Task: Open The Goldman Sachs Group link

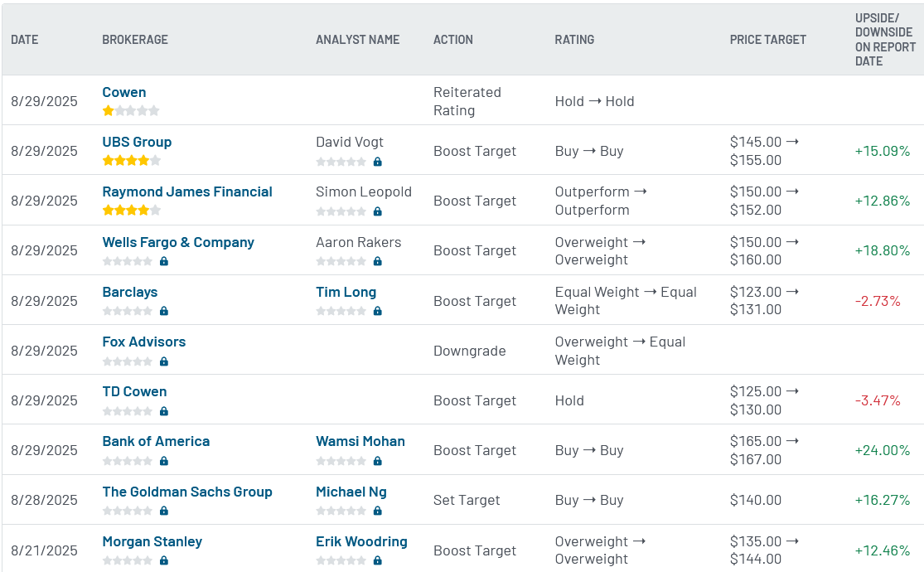Action: (x=186, y=492)
